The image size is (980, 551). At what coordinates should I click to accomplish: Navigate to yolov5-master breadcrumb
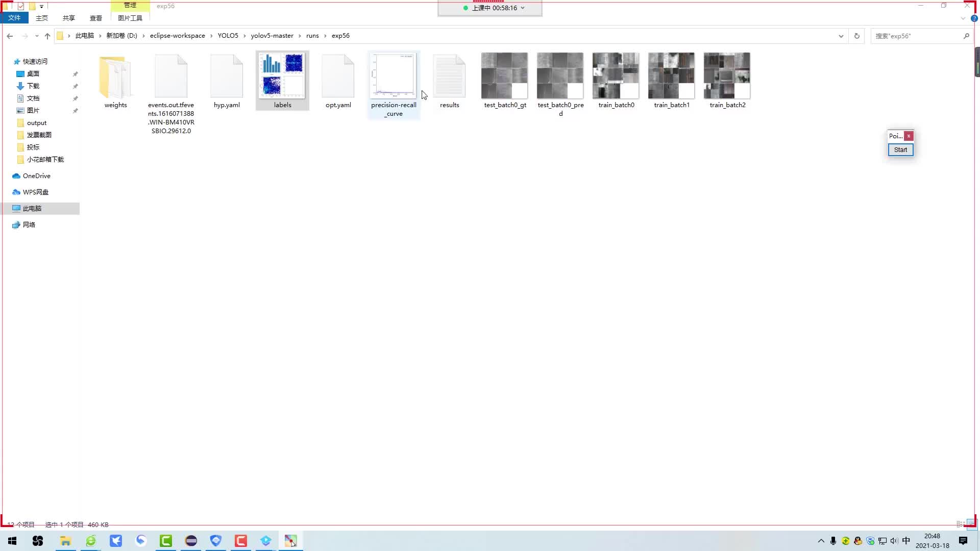(x=272, y=36)
